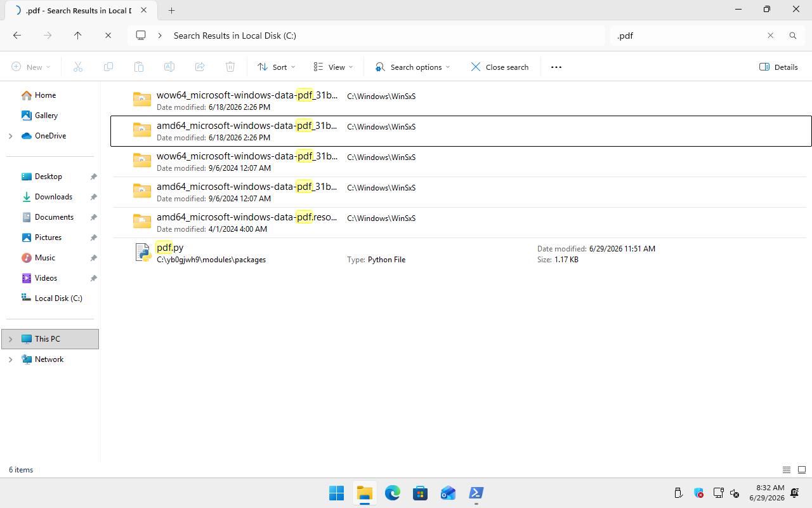Click the .pdf search input field
Viewport: 812px width, 508px height.
[x=688, y=36]
